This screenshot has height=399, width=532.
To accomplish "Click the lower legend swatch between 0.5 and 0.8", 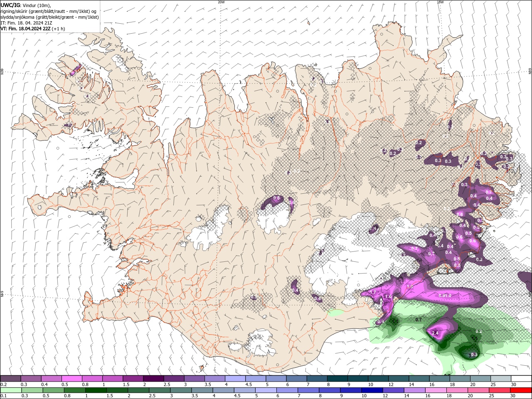I will coord(53,390).
